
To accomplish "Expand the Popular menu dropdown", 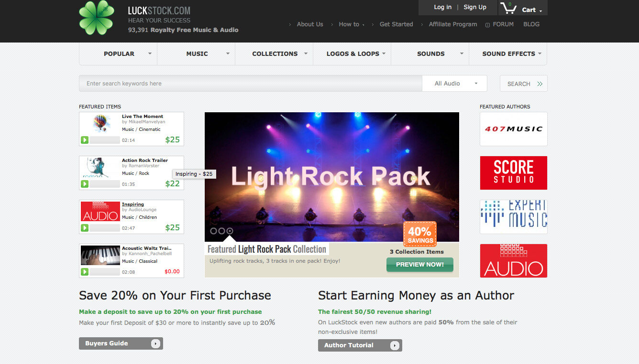I will coord(150,54).
